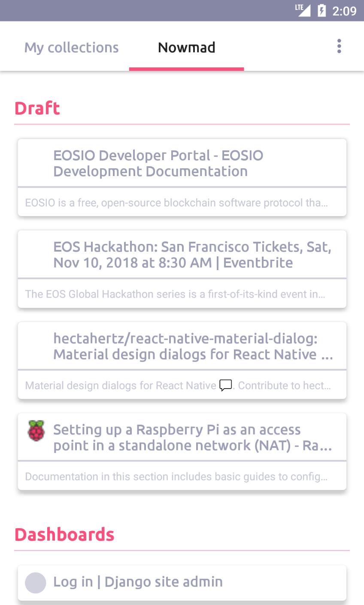Tap the grey Django site admin icon
The width and height of the screenshot is (364, 605).
point(36,583)
